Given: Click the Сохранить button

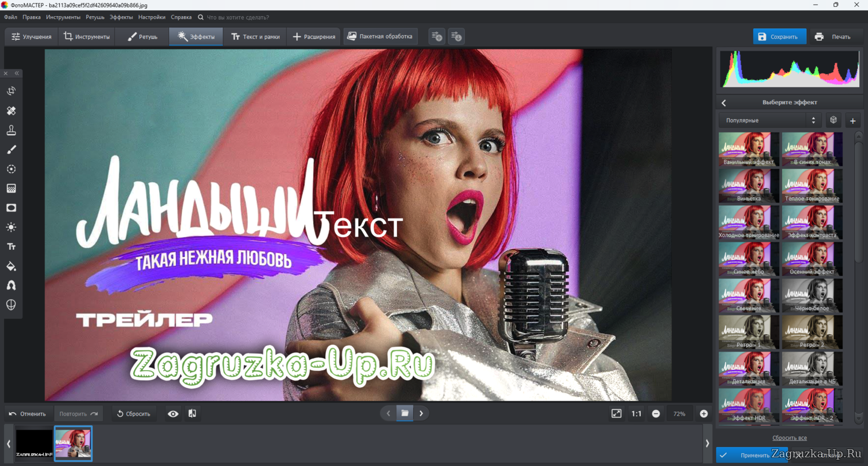Looking at the screenshot, I should point(779,36).
